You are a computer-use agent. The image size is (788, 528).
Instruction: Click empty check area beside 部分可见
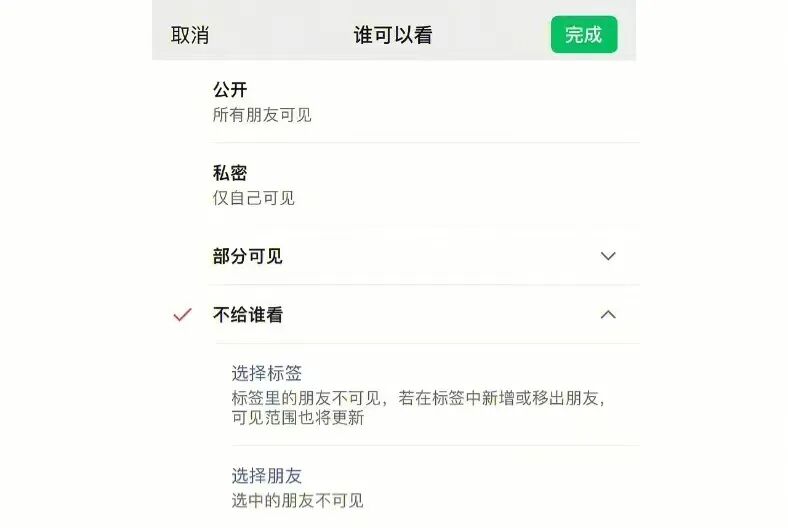182,256
